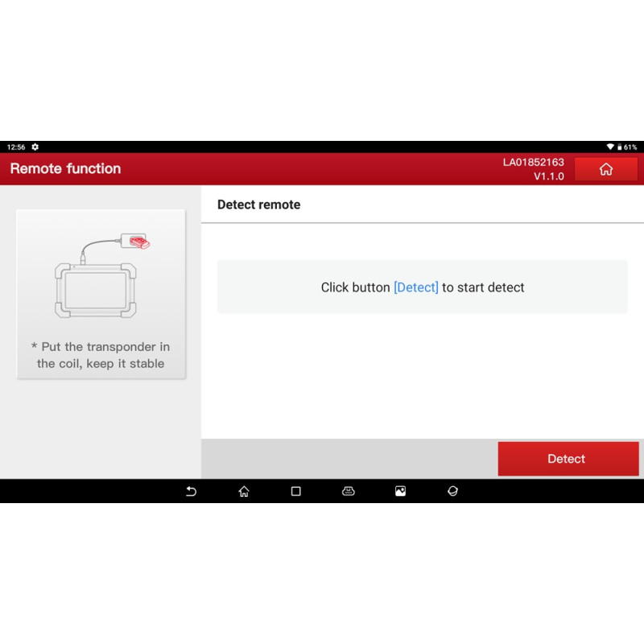
Task: Tap the home icon in red header
Action: coord(606,169)
